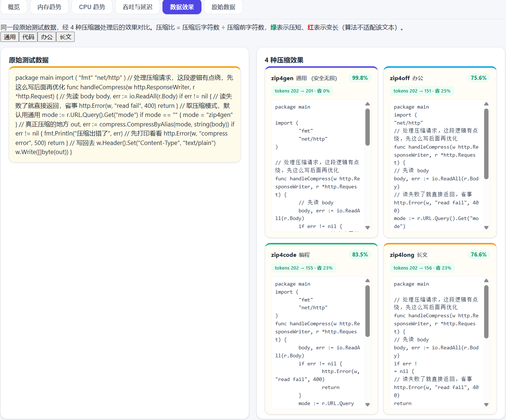Click tokens 202 → 155 · 省 23% chip

tap(303, 268)
